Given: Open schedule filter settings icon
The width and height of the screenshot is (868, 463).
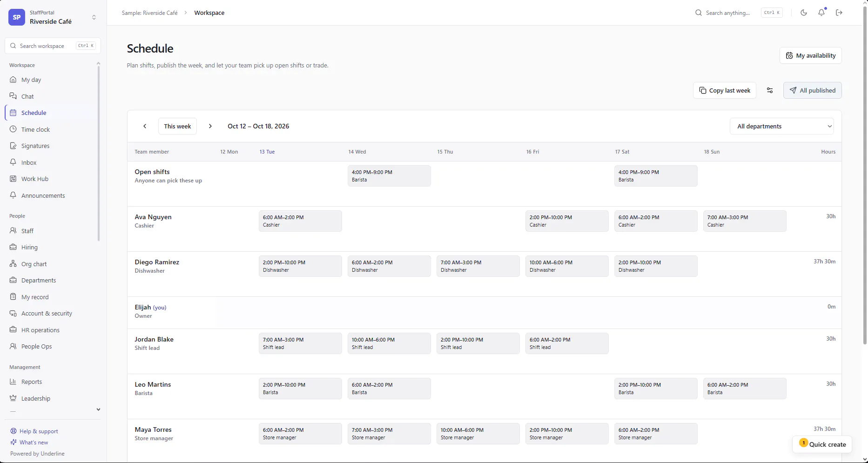Looking at the screenshot, I should pyautogui.click(x=770, y=90).
